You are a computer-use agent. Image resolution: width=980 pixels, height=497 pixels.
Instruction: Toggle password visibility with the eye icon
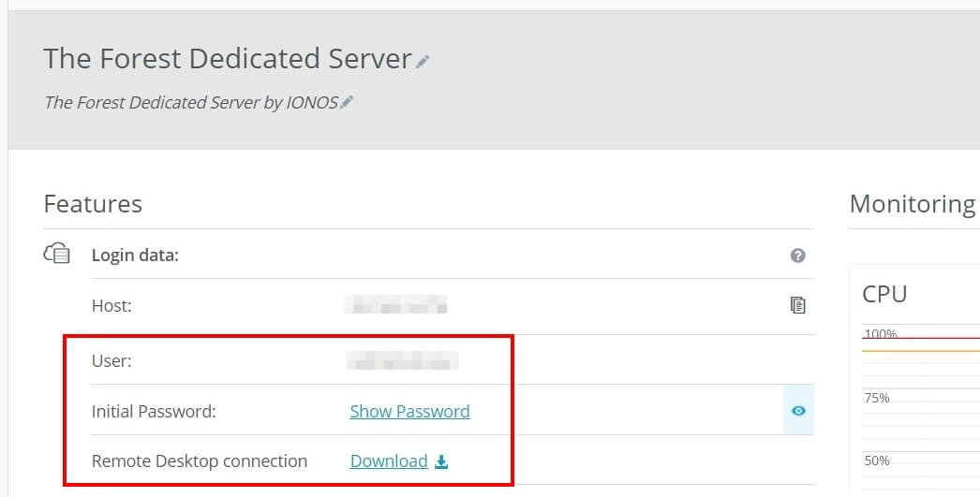pyautogui.click(x=798, y=410)
